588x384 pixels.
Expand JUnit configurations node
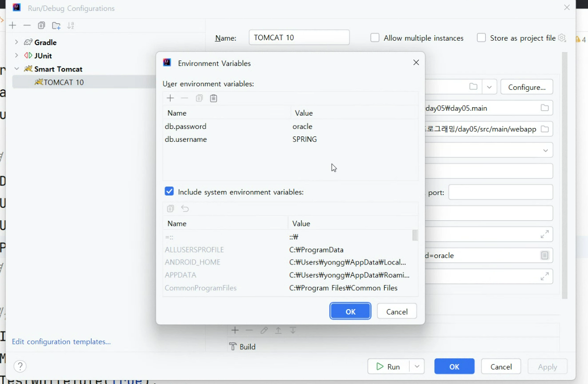point(16,55)
